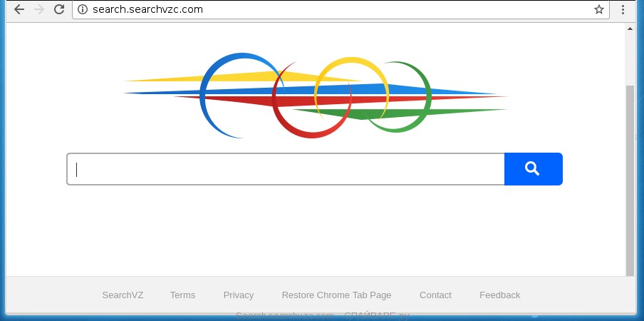This screenshot has height=321, width=644.
Task: Click the address bar URL text
Action: pyautogui.click(x=147, y=10)
